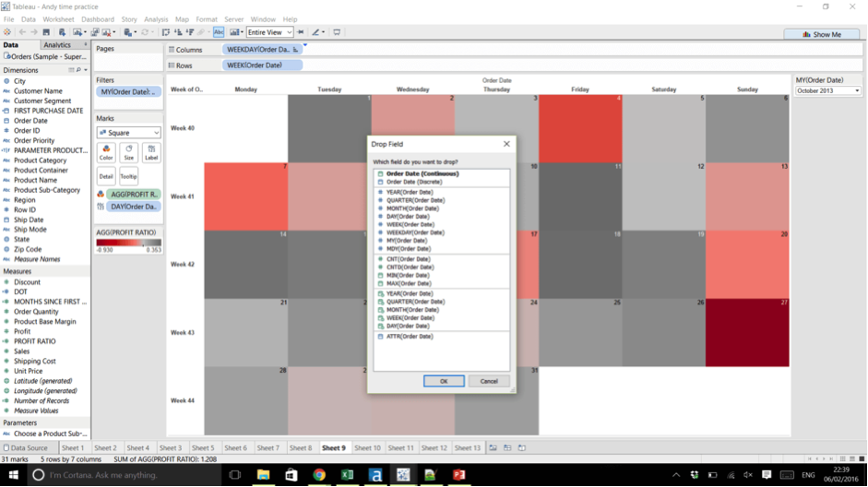Screen dimensions: 868x487
Task: Click the new worksheet icon after Sheet 13
Action: point(493,448)
